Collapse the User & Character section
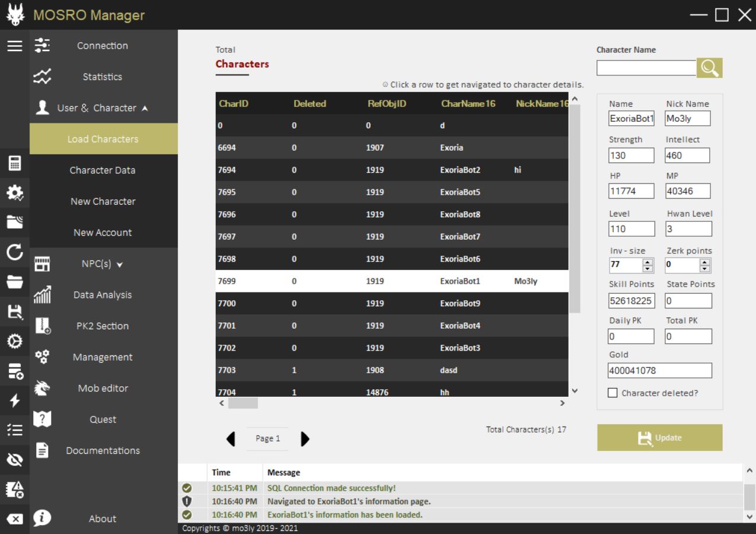 [103, 108]
